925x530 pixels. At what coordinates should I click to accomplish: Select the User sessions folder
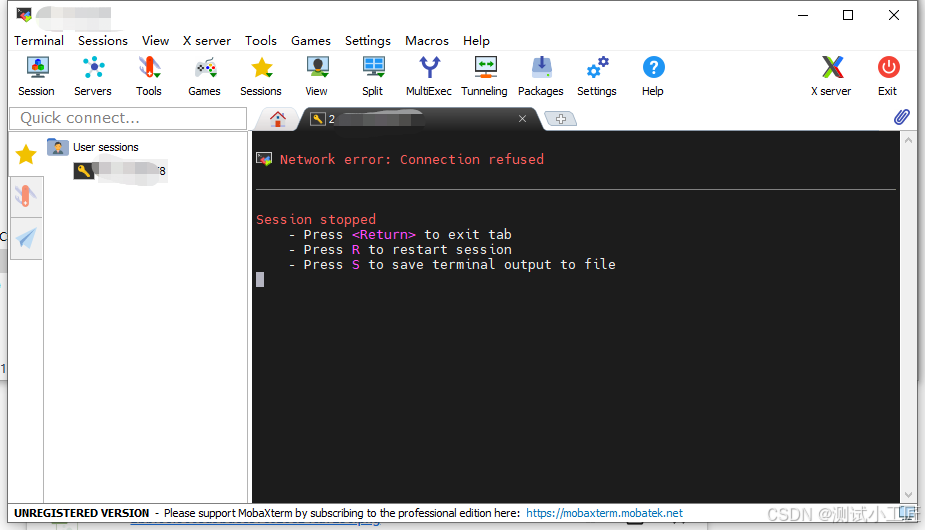[93, 147]
